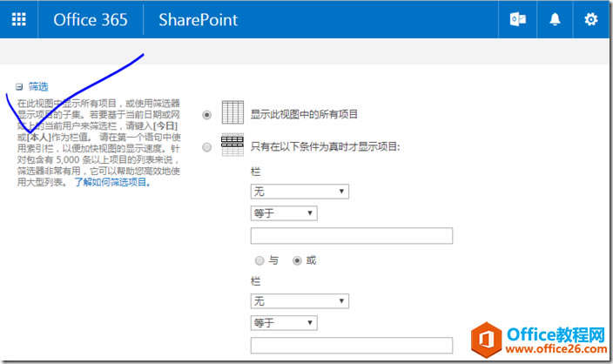
Task: Click the first filter value input field
Action: tap(352, 236)
